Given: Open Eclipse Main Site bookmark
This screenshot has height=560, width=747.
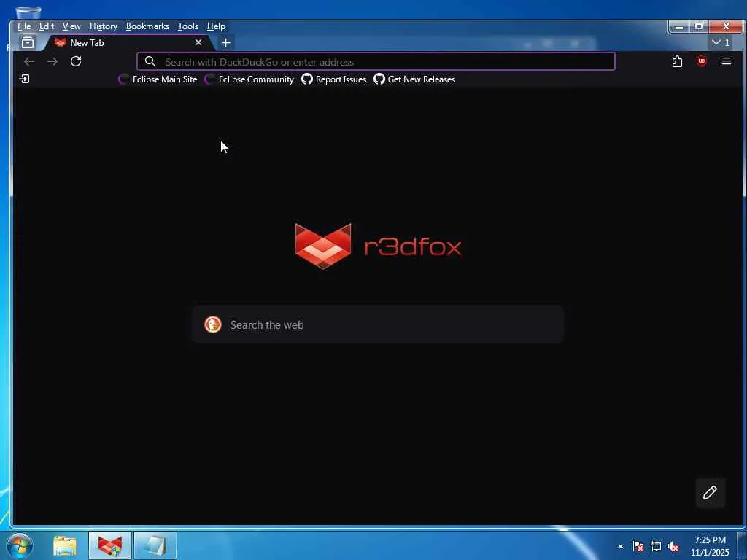Looking at the screenshot, I should (x=158, y=79).
